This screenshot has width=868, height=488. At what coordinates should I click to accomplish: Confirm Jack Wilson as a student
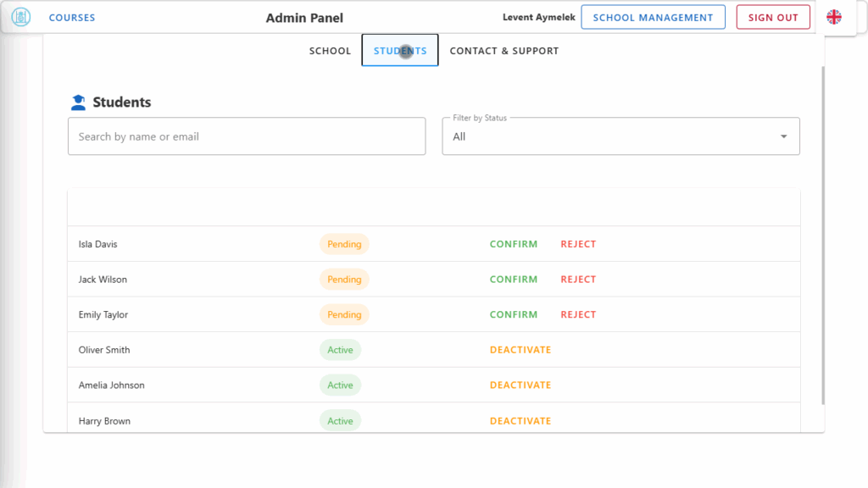(513, 280)
